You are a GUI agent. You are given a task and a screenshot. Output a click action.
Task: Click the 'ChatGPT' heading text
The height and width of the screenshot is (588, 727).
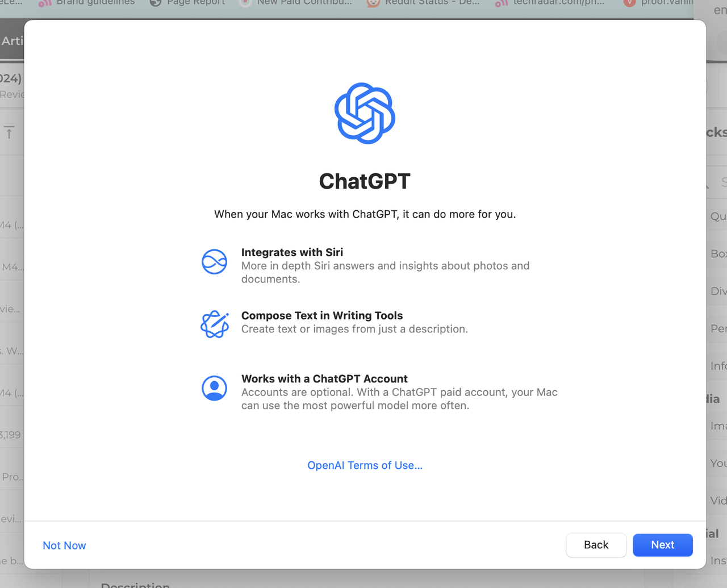(365, 181)
